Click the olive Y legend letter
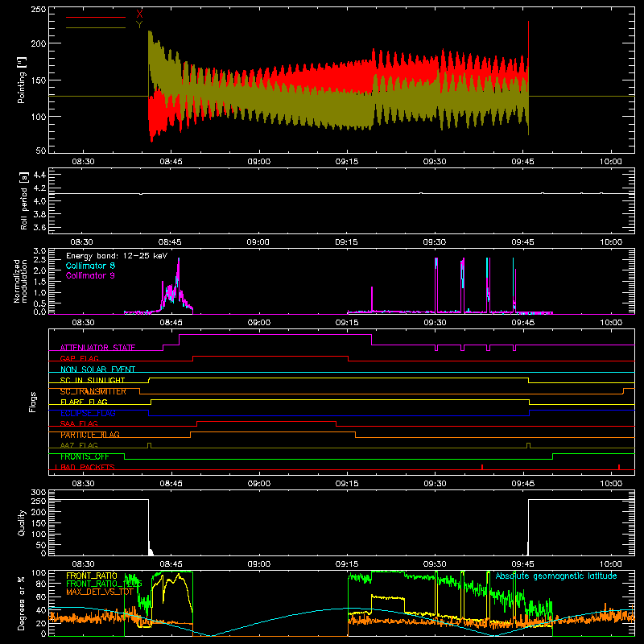Viewport: 644px width, 644px height. pos(139,25)
